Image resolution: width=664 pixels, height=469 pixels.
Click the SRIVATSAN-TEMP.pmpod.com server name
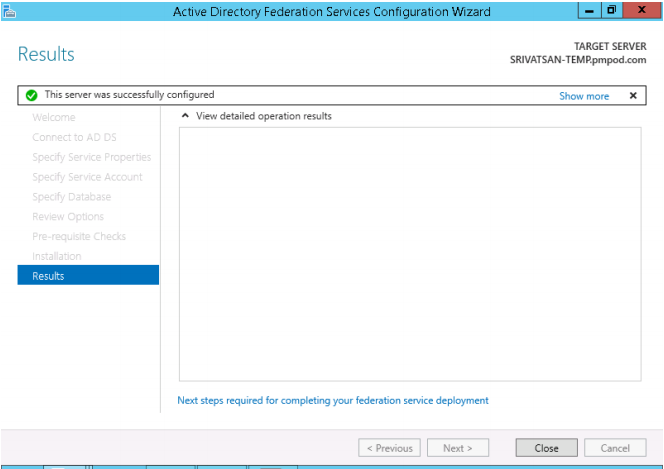tap(578, 60)
